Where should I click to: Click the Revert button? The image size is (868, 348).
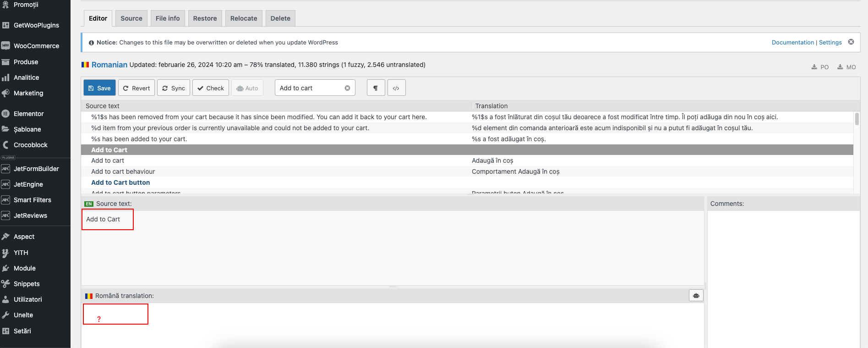click(x=136, y=88)
